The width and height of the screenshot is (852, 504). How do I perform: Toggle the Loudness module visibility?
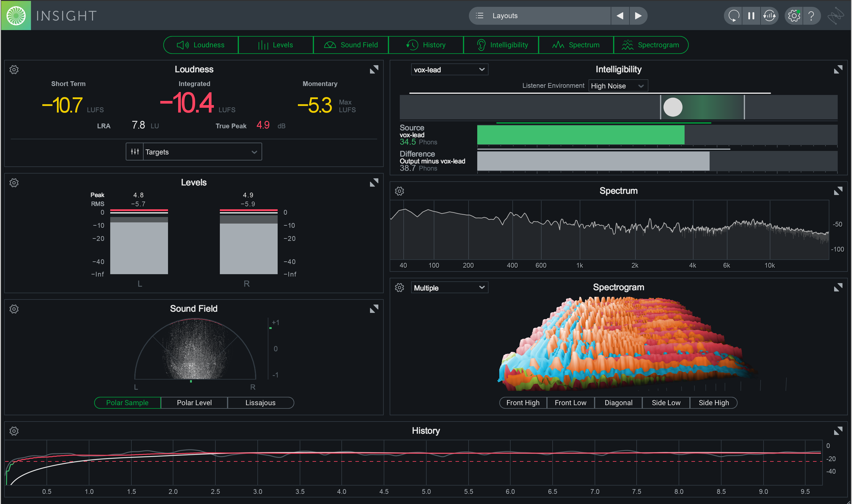click(x=201, y=45)
